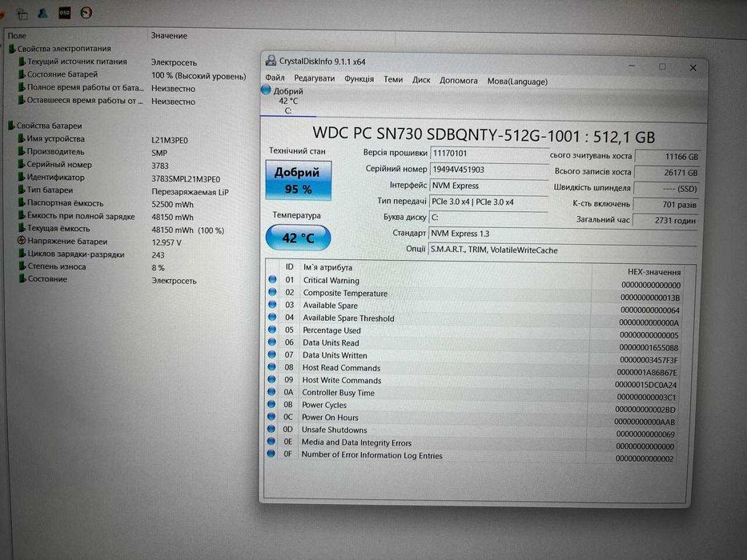
Task: Open the Мова(Language) menu
Action: click(517, 82)
